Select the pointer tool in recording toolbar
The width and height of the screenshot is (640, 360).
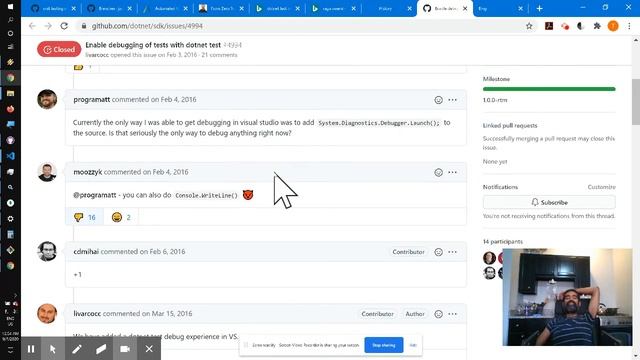click(x=53, y=349)
